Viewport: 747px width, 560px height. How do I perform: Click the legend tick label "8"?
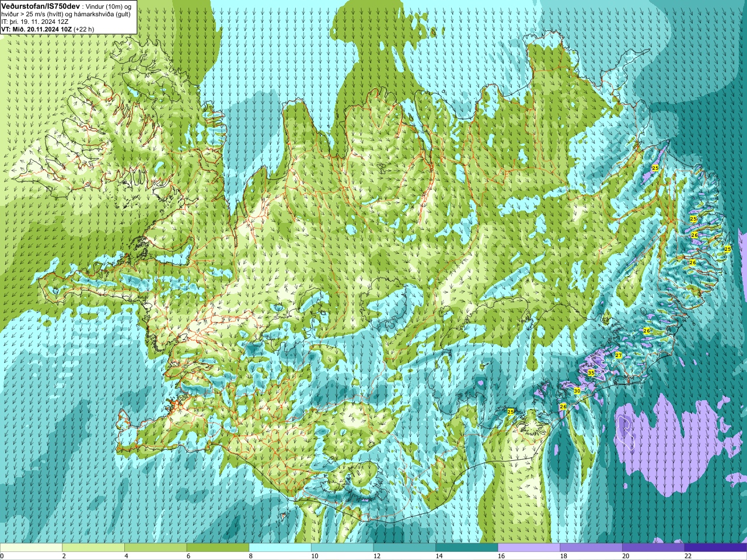pyautogui.click(x=251, y=556)
